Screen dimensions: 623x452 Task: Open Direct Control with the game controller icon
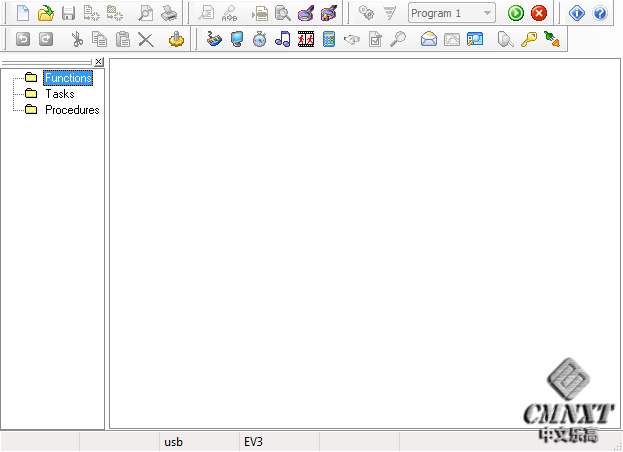coord(214,39)
